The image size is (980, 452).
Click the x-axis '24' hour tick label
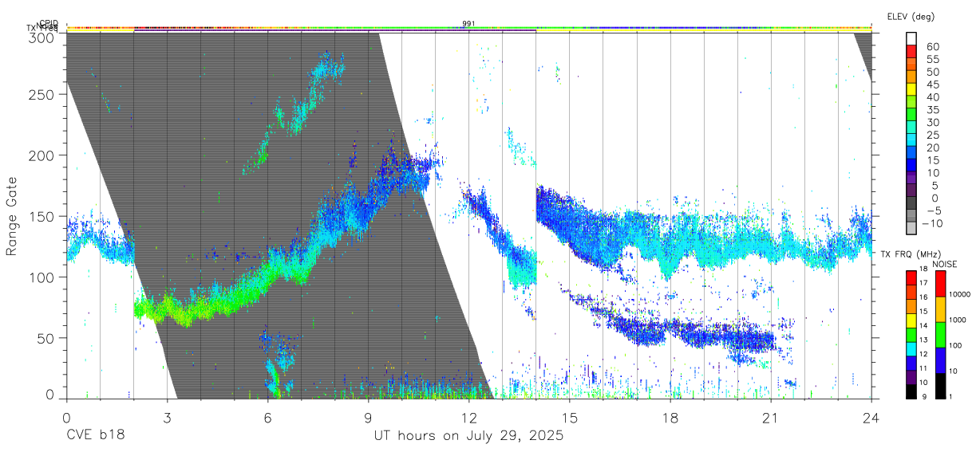[x=871, y=417]
